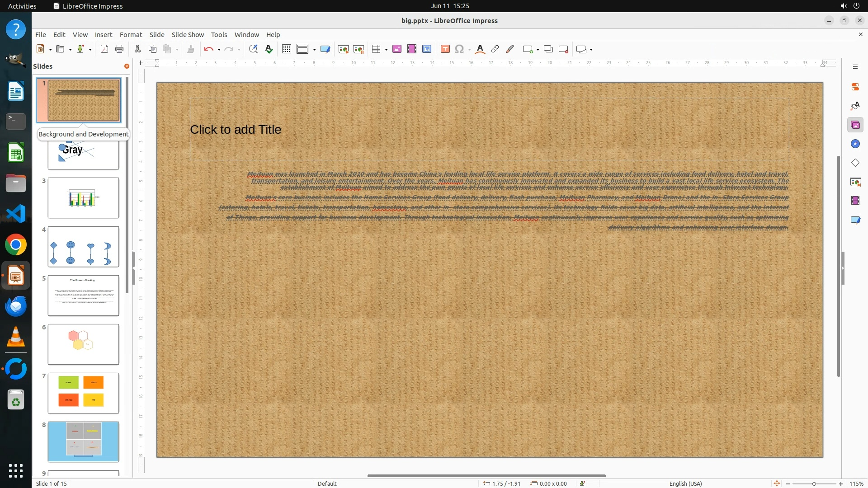868x488 pixels.
Task: Insert a text box via toolbar icon
Action: click(445, 49)
